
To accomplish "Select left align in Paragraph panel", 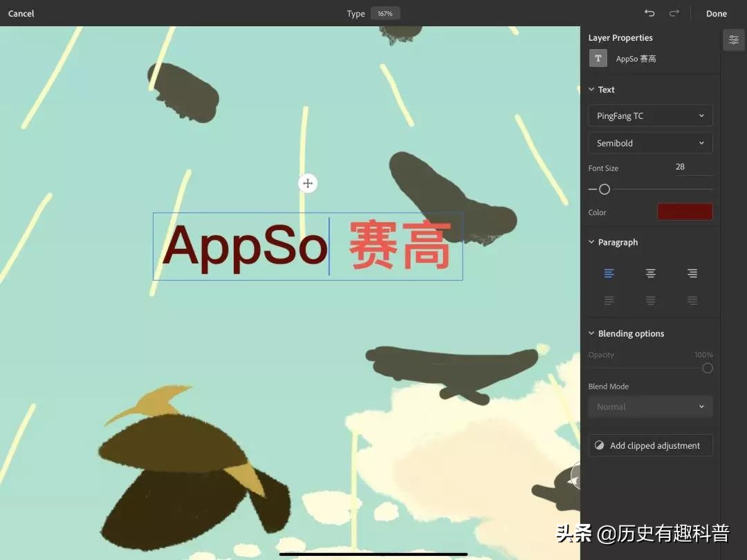I will [x=609, y=273].
